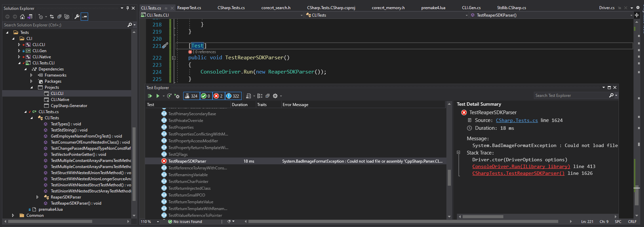Open Test Explorer settings gear
Image resolution: width=644 pixels, height=227 pixels.
click(x=275, y=96)
